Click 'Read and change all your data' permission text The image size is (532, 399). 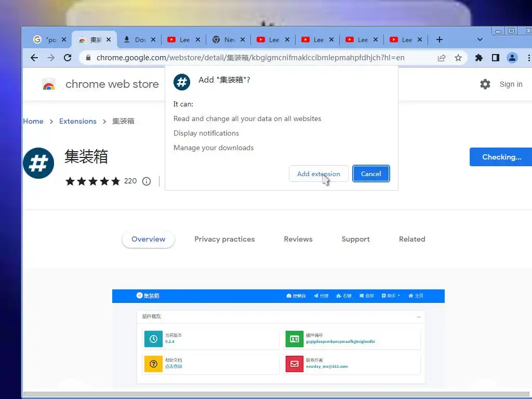point(247,119)
